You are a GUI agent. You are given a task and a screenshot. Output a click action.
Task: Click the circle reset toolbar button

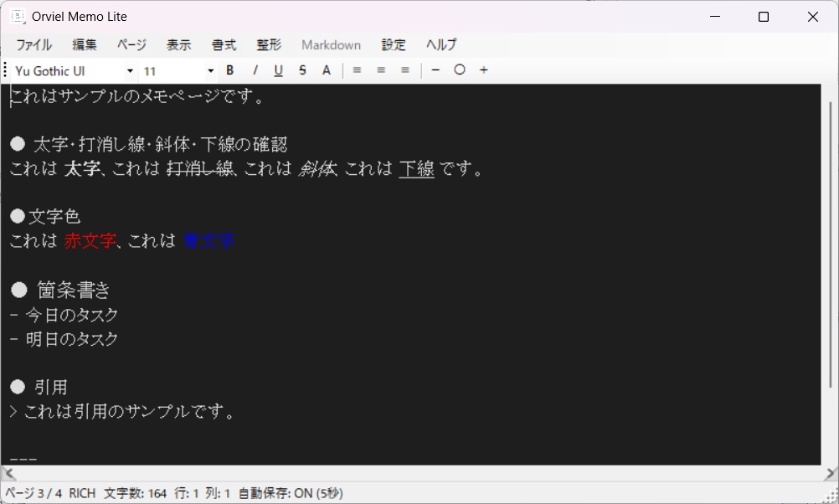tap(460, 70)
